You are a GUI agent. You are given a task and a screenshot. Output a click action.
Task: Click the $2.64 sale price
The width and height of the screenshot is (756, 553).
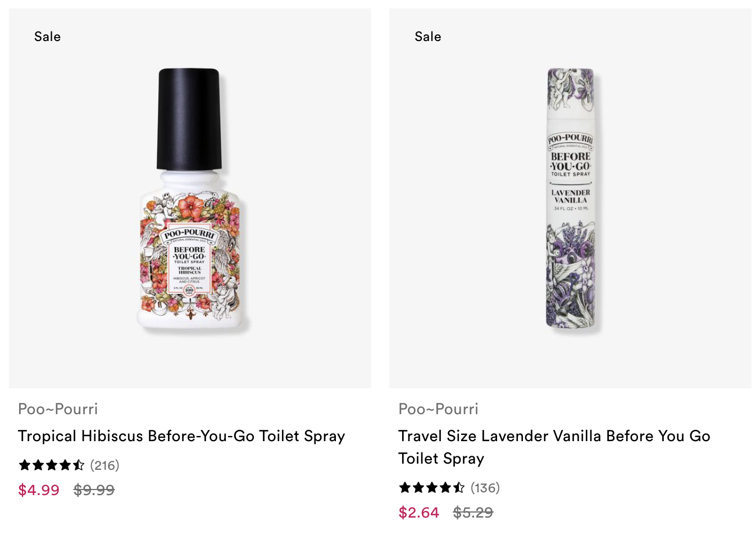[419, 513]
